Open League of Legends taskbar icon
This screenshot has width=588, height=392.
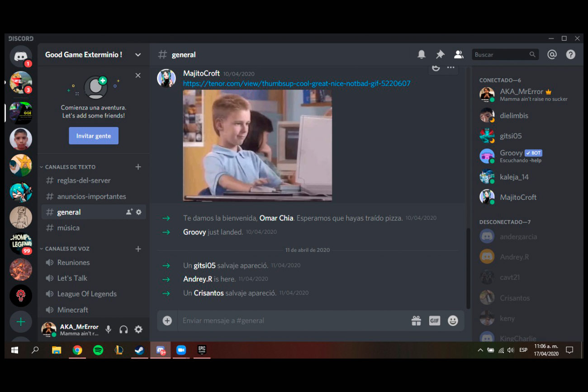click(119, 350)
